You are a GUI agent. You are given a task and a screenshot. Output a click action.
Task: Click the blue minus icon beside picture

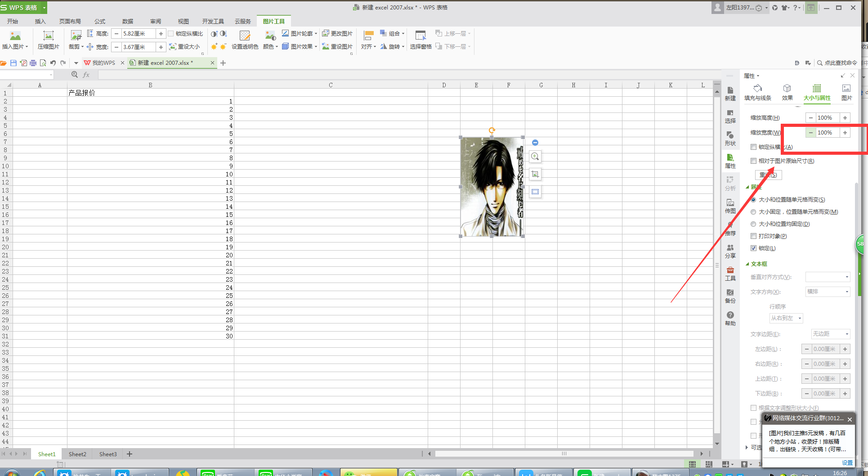[x=535, y=143]
